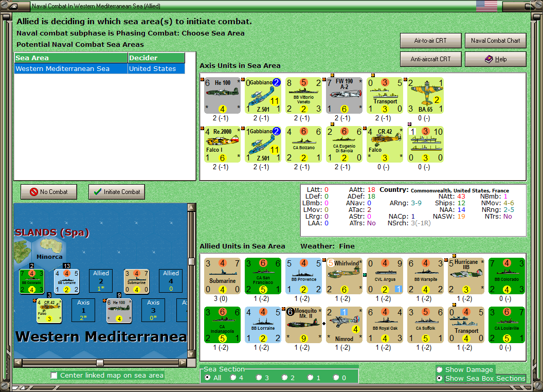543x392 pixels.
Task: Click the Initiate Combat button
Action: coord(117,192)
